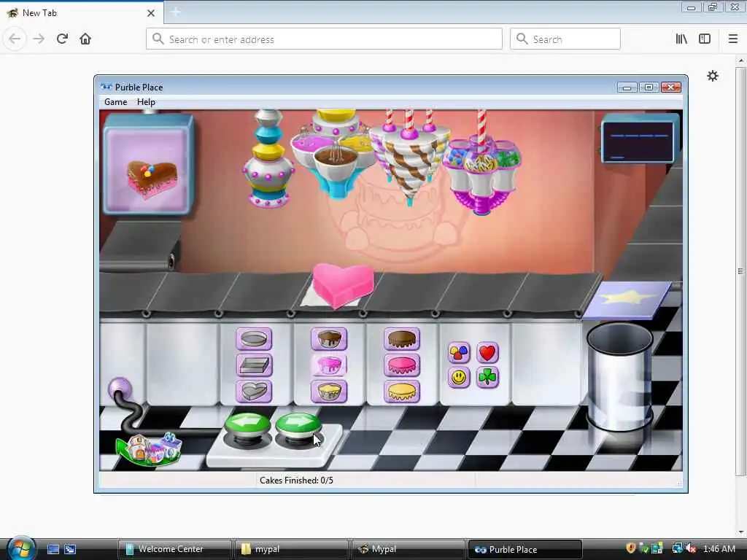
Task: Toggle the browser sidebar icon
Action: (705, 39)
